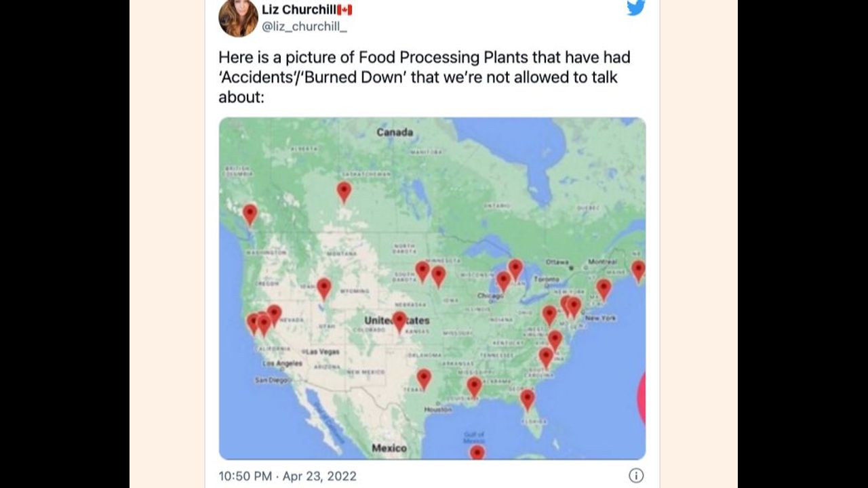This screenshot has width=868, height=488.
Task: Click the pin in Louisiana east of Houston
Action: pyautogui.click(x=474, y=386)
